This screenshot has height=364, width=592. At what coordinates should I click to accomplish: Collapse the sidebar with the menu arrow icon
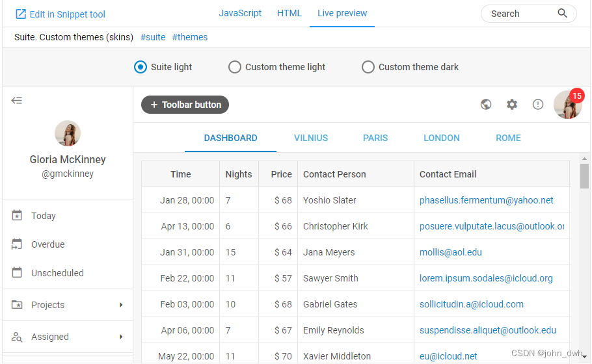pos(17,100)
